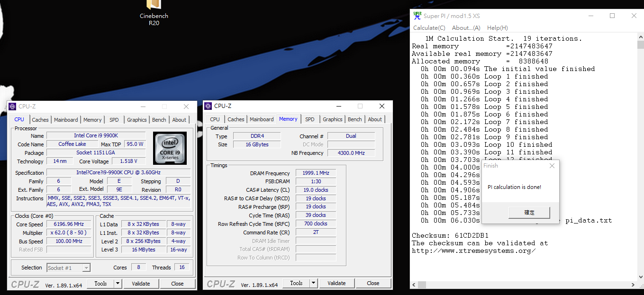Click the Technology value '14 nm'
Viewport: 644px width, 295px height.
coord(60,161)
